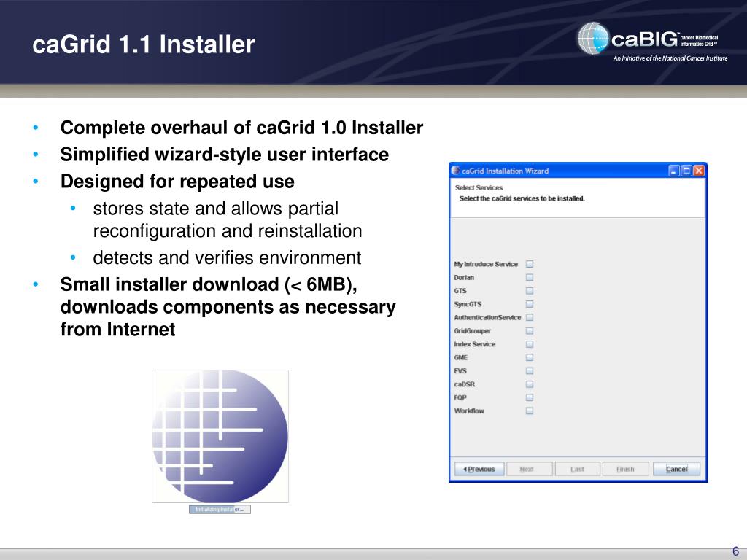The width and height of the screenshot is (747, 560).
Task: Maximize the caGrid Installation Wizard window
Action: click(686, 171)
